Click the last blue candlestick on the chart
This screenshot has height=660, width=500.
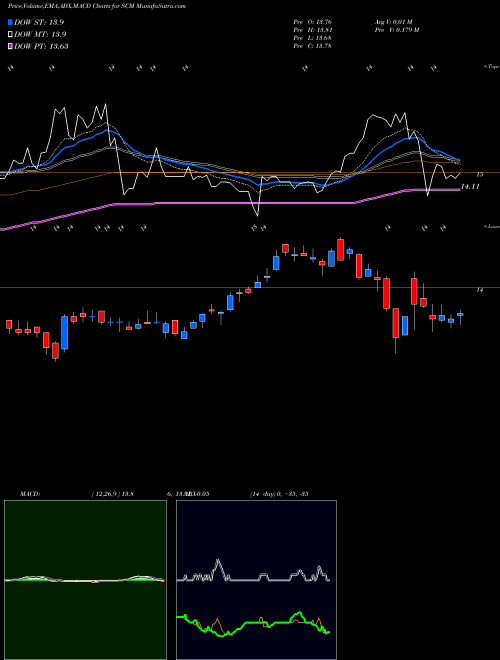(460, 314)
